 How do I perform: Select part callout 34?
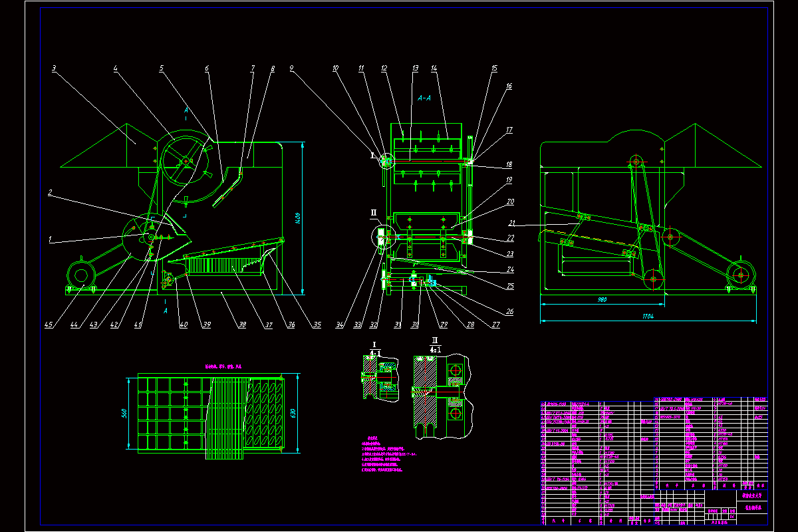pos(339,325)
